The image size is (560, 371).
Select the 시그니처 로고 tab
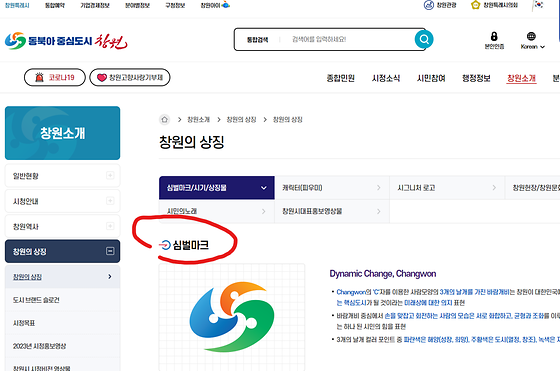[x=447, y=187]
